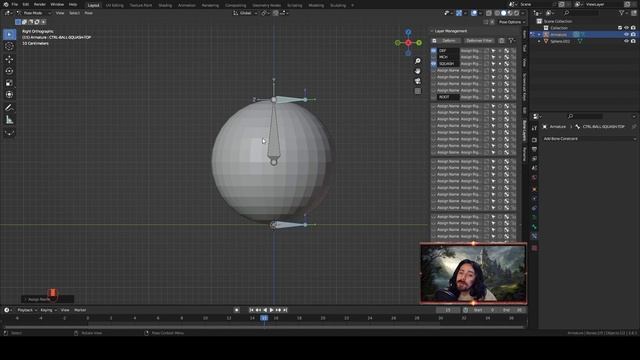Jump to timeline start frame

251,310
